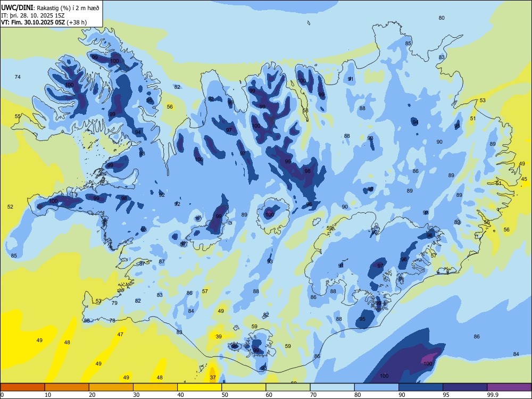This screenshot has height=399, width=532.
Task: Select the '78' humidity value on the map
Action: 112,320
